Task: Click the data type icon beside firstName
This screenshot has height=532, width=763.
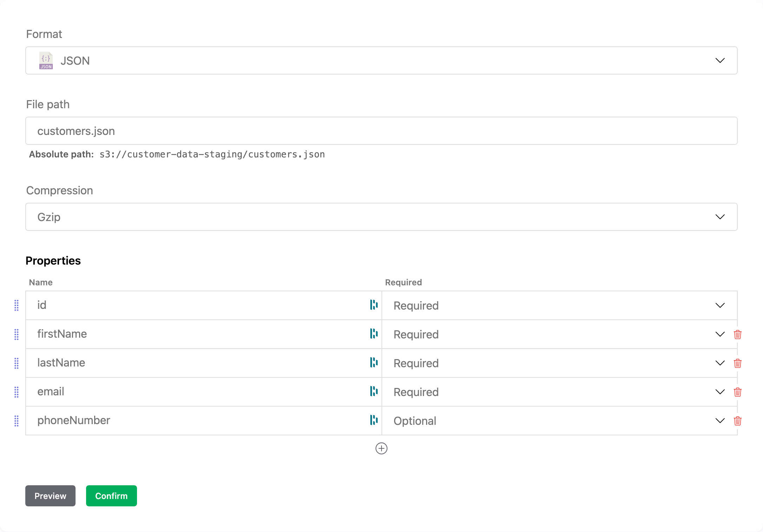Action: pyautogui.click(x=374, y=334)
